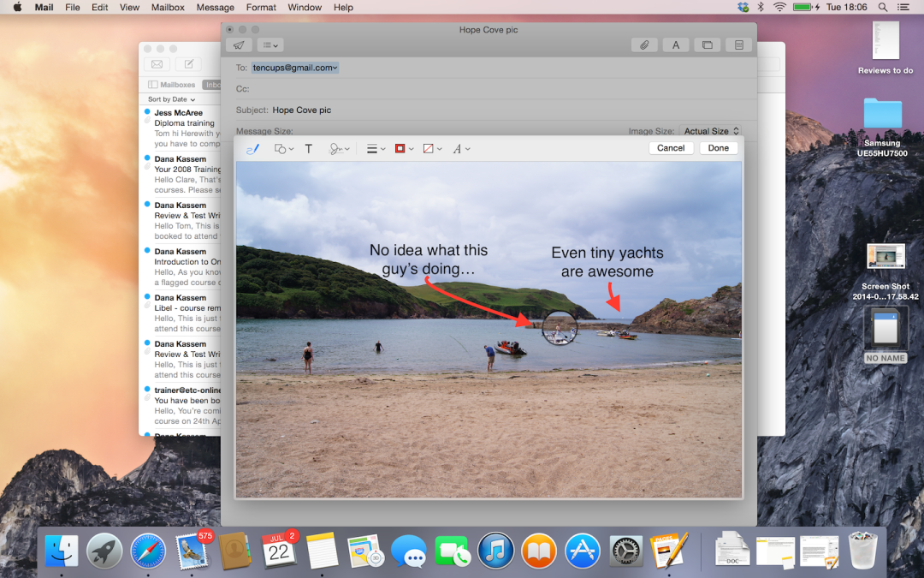
Task: Open System Preferences from the Dock
Action: tap(625, 552)
